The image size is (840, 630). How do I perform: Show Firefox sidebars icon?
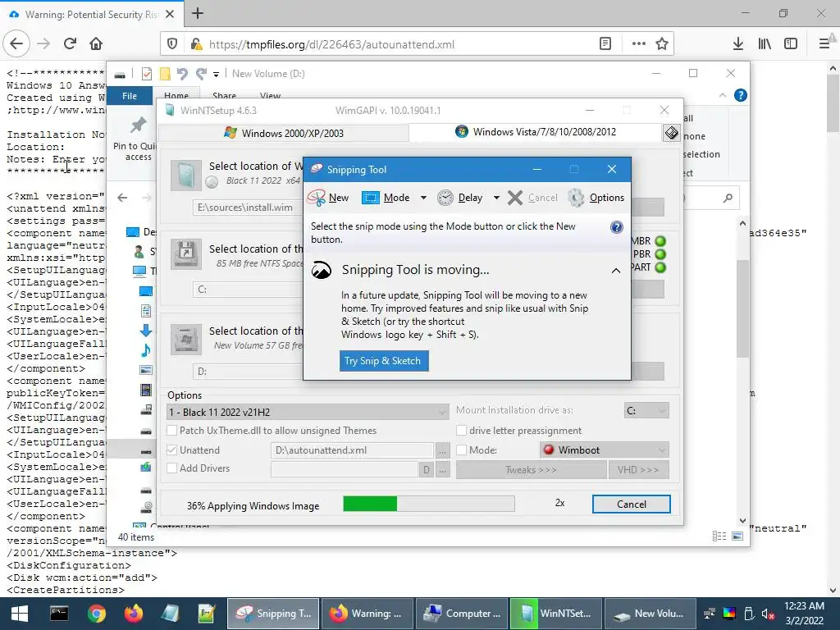coord(791,44)
